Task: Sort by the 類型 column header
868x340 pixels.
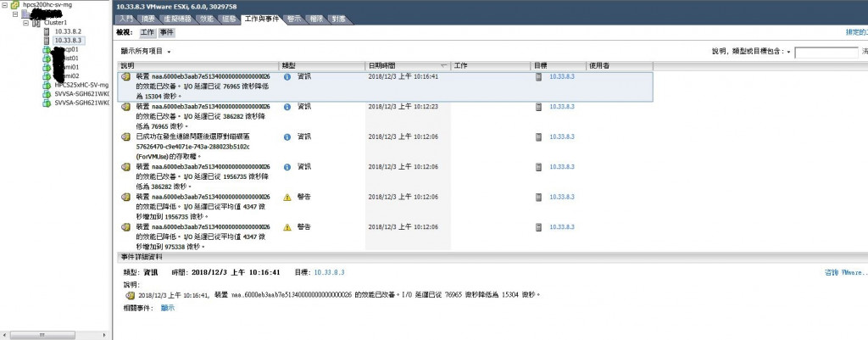Action: click(x=322, y=66)
